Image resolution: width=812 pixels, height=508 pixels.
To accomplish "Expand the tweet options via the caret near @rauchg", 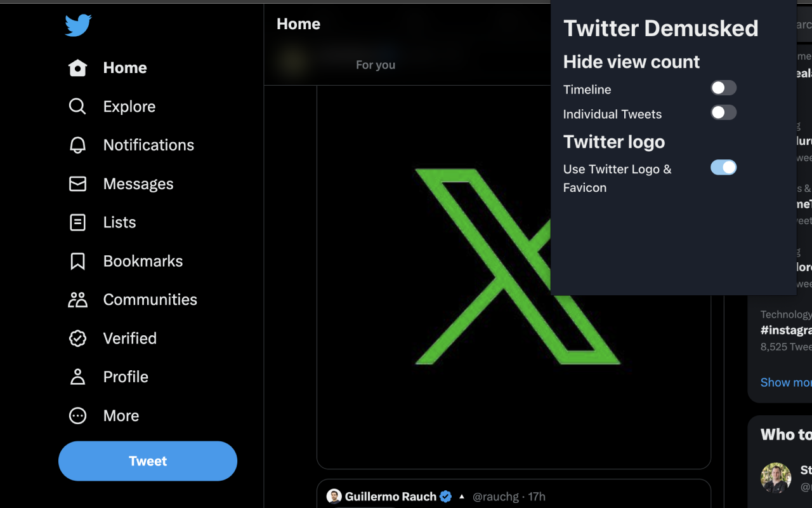I will (x=461, y=497).
